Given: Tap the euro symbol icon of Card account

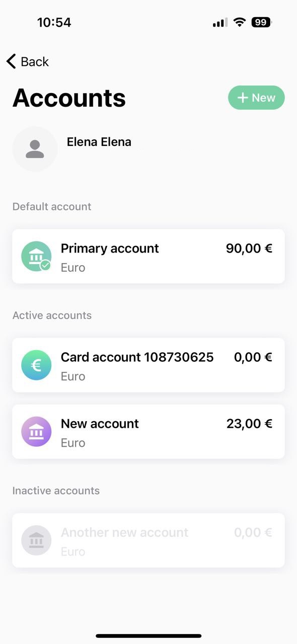Looking at the screenshot, I should (x=36, y=365).
